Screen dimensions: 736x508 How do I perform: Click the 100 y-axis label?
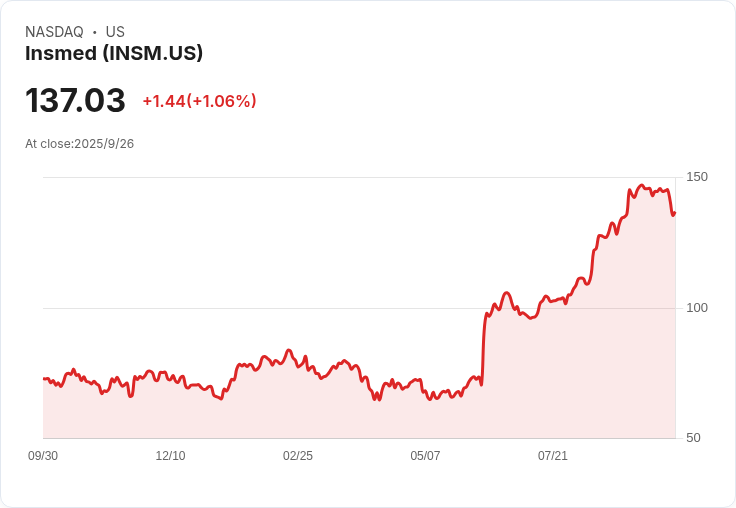[x=697, y=308]
